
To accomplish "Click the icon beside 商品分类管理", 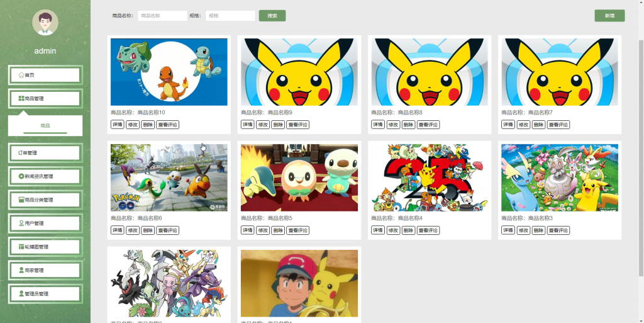I will (x=21, y=200).
